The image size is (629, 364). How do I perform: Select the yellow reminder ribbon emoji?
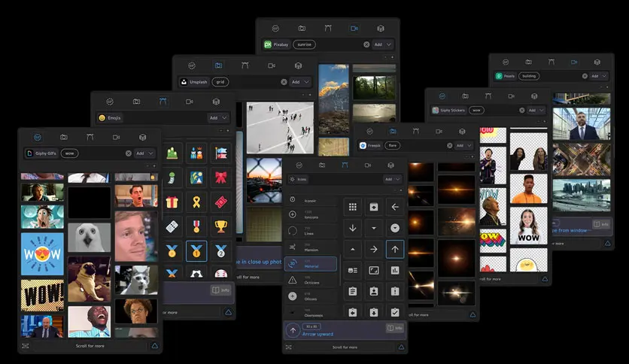pos(196,202)
